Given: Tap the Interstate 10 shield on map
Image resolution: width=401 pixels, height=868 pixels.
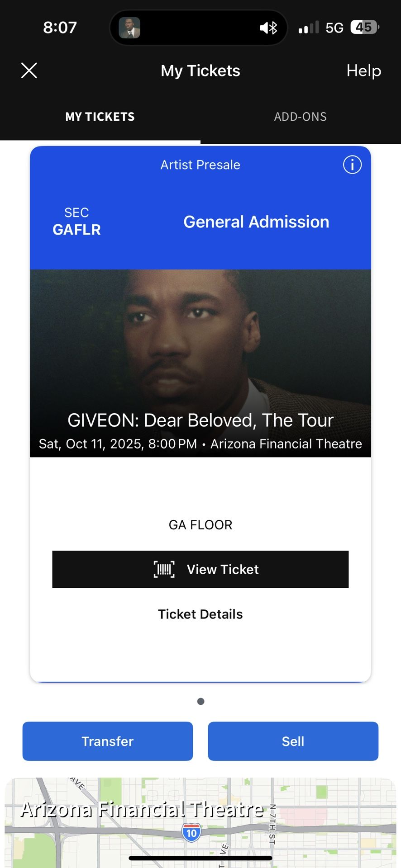Looking at the screenshot, I should 191,832.
